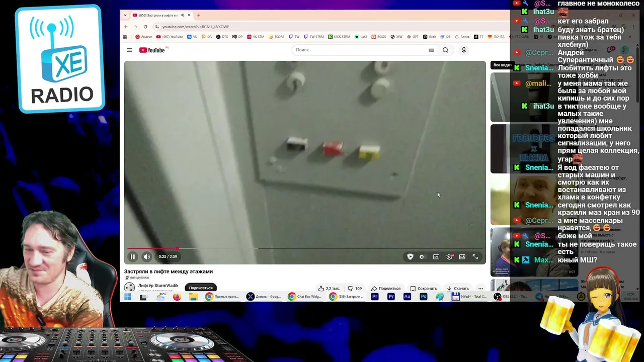Screen dimensions: 644x362
Task: Open the DTX bookmark
Action: [x=222, y=37]
